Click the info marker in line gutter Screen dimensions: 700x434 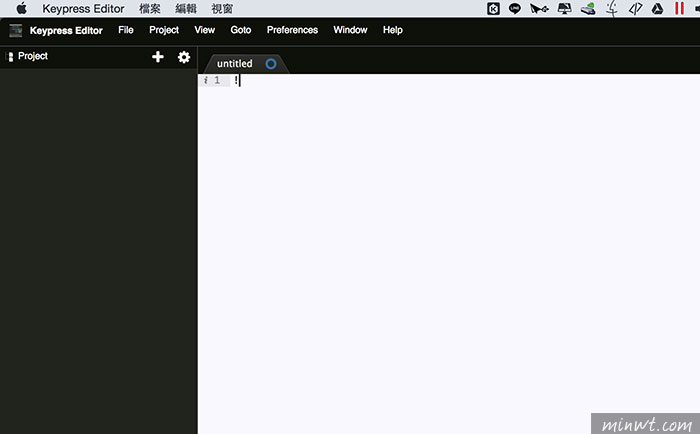pos(205,80)
